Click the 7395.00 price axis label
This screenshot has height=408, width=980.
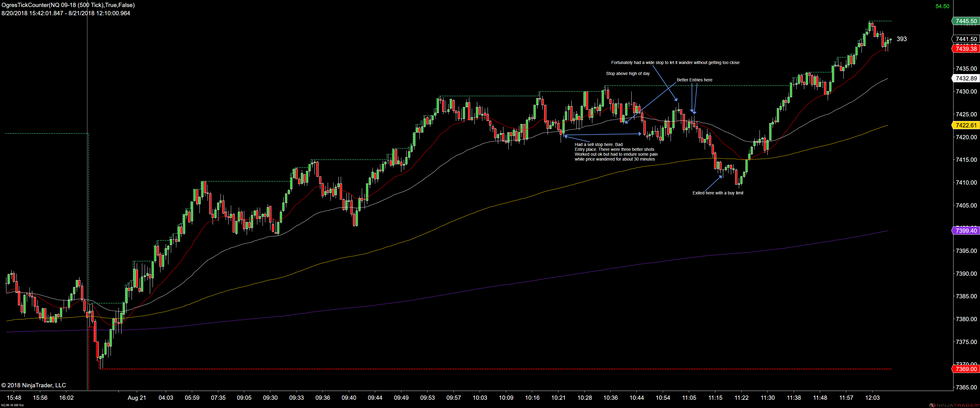point(966,251)
